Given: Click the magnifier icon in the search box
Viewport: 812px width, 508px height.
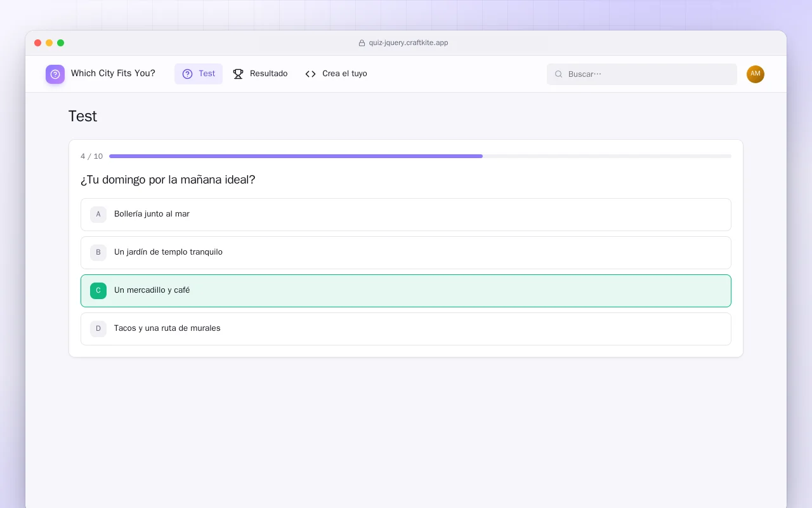Looking at the screenshot, I should coord(559,74).
